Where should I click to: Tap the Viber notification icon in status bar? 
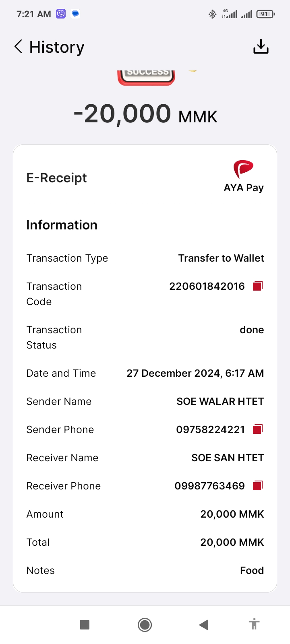[61, 14]
